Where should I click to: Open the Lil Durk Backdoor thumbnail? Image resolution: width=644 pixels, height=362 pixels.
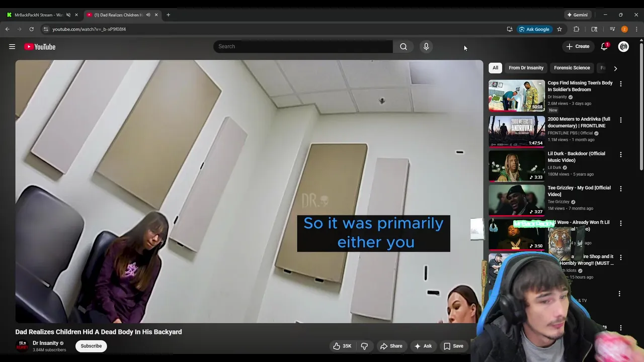tap(517, 166)
